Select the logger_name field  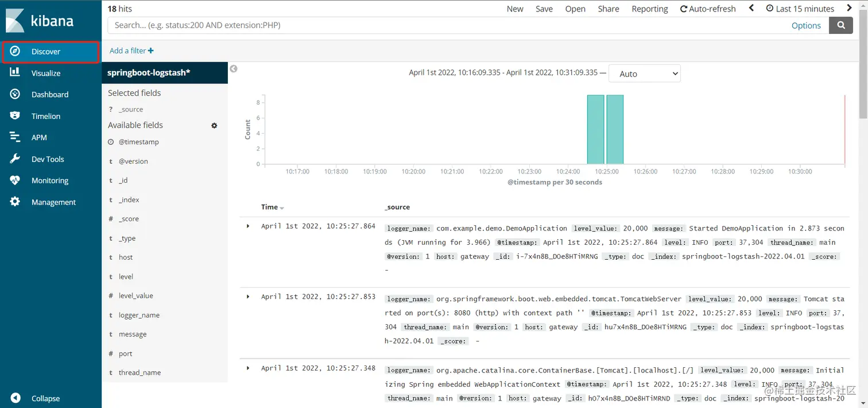(139, 315)
